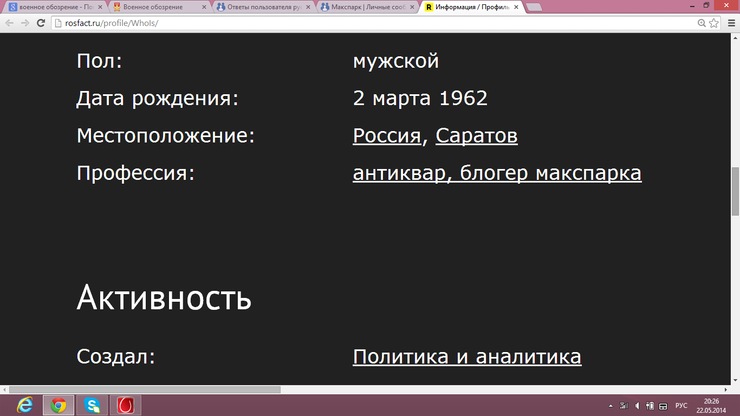Screen dimensions: 740x416
Task: Open Opera from the taskbar
Action: [x=126, y=406]
